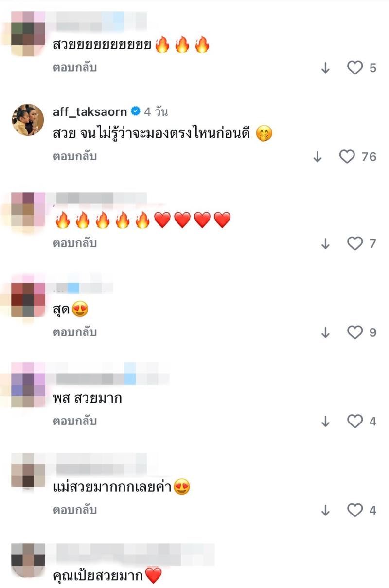The image size is (389, 588).
Task: Open aff_taksaorn's profile picture
Action: [28, 120]
